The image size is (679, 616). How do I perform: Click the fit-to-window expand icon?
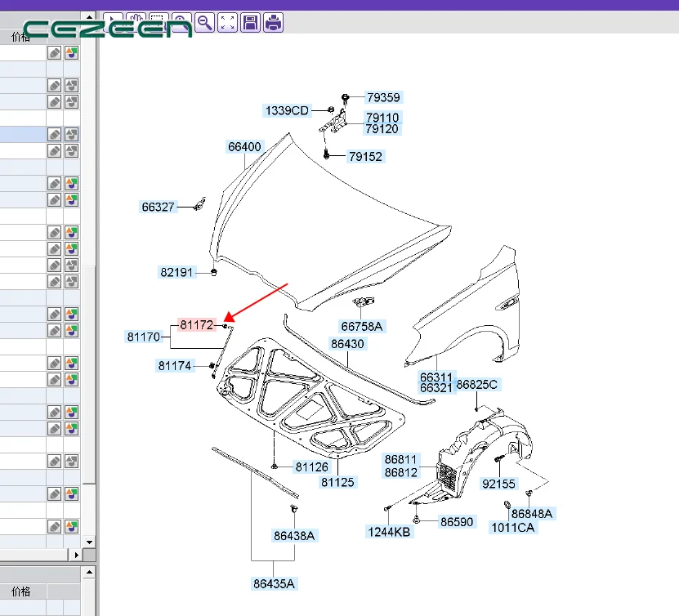pyautogui.click(x=228, y=22)
